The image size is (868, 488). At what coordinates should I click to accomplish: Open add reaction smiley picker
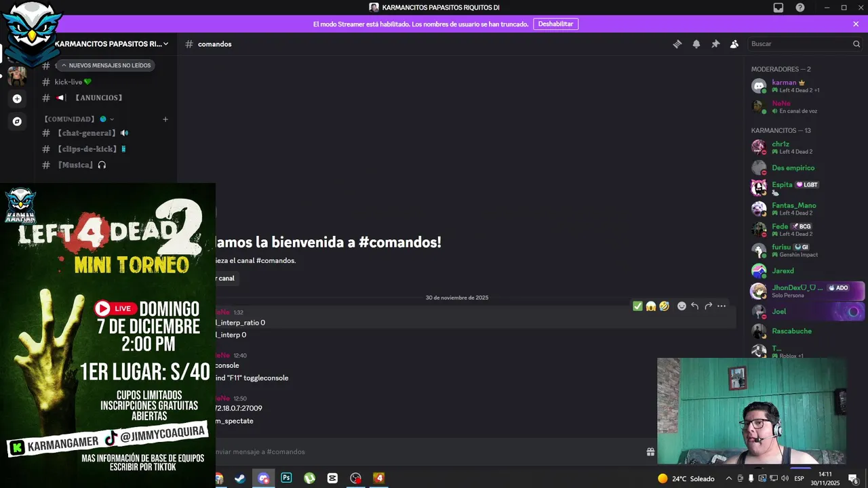point(682,306)
